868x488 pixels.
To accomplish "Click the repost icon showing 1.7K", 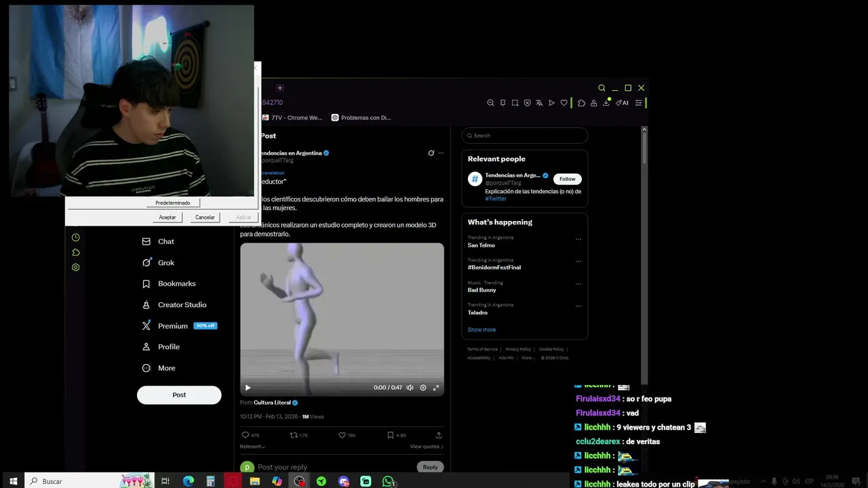I will click(x=299, y=435).
